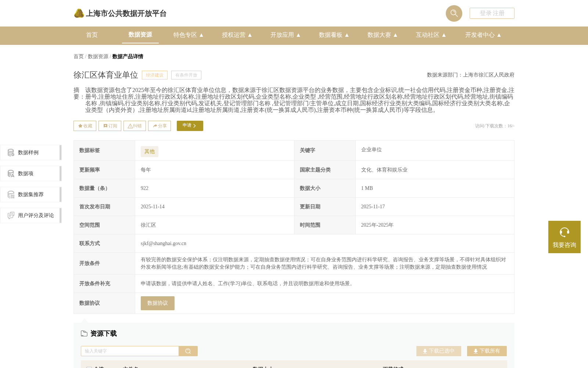Viewport: 588px width, 368px height.
Task: Click the warning triangle icon on 纠错
Action: (x=130, y=126)
